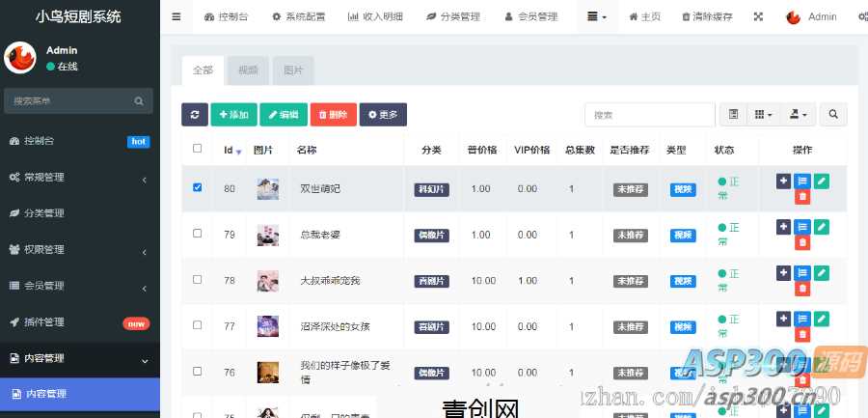This screenshot has width=868, height=418.
Task: Expand 常规管理 sidebar menu
Action: (80, 178)
